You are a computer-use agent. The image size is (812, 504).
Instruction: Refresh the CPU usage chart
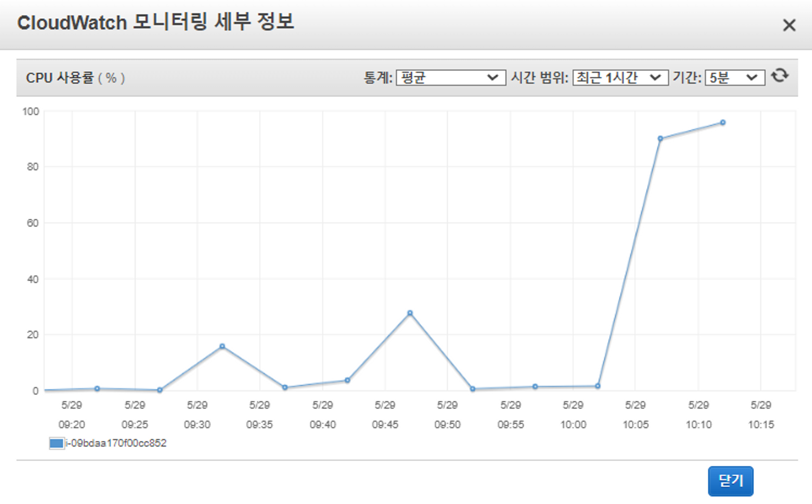coord(780,76)
